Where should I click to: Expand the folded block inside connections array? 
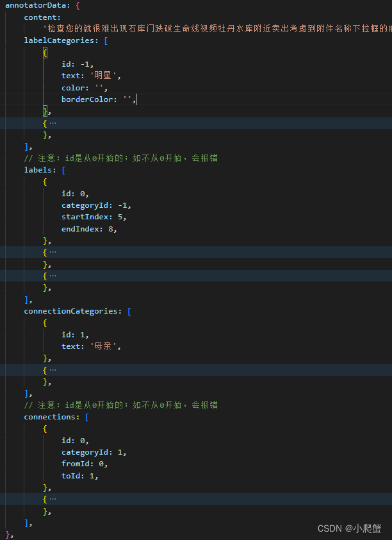(53, 499)
